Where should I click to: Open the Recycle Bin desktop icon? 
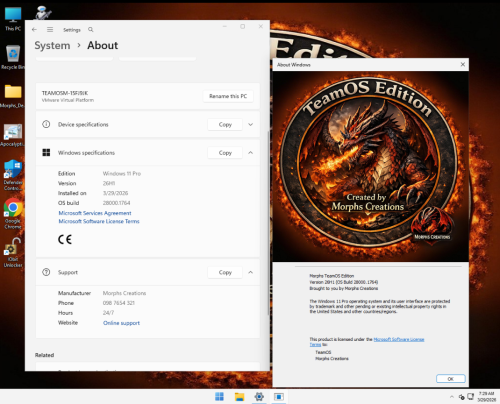click(13, 57)
